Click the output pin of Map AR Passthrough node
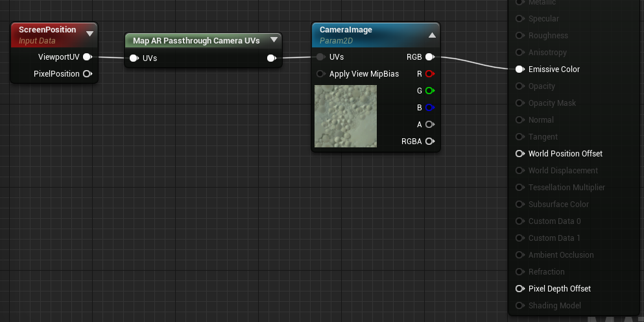The width and height of the screenshot is (644, 322). pyautogui.click(x=272, y=58)
